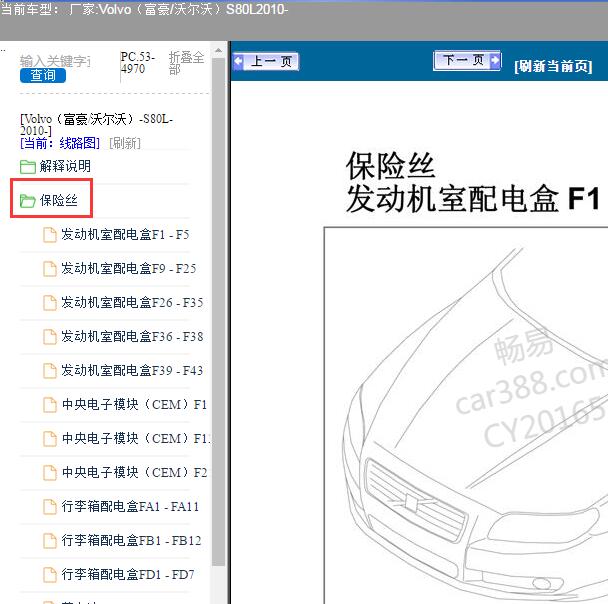The image size is (608, 604).
Task: Focus the 输入关键字 search input field
Action: click(55, 61)
